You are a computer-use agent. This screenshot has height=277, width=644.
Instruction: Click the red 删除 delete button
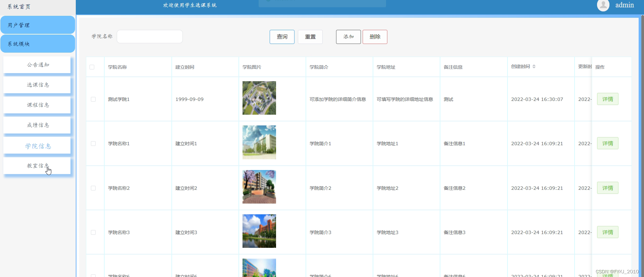(x=375, y=37)
